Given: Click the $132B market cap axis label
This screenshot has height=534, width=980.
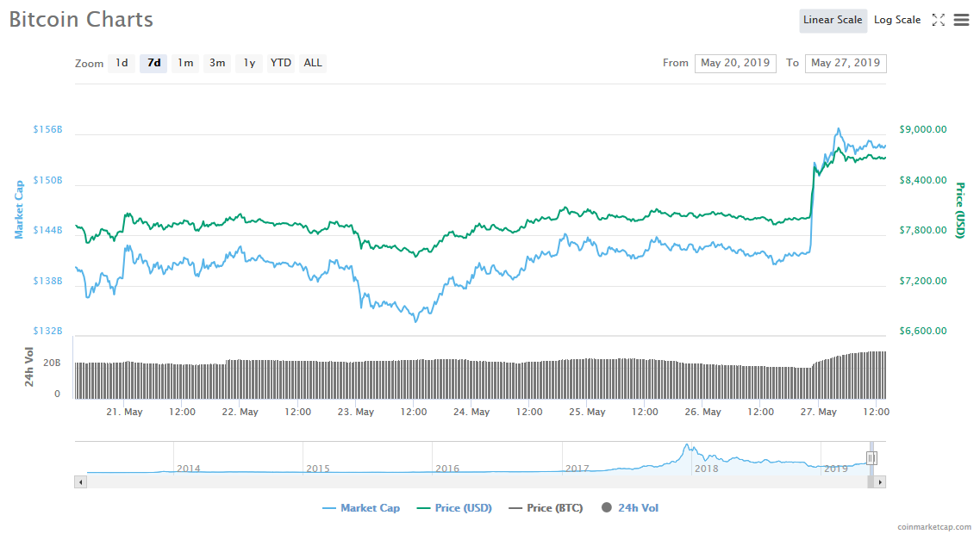Looking at the screenshot, I should [47, 331].
